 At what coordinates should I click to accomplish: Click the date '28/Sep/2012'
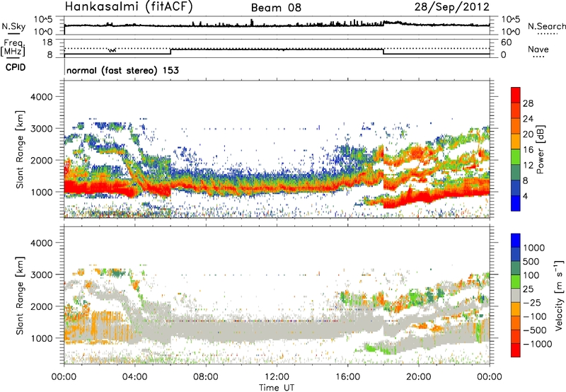[451, 7]
